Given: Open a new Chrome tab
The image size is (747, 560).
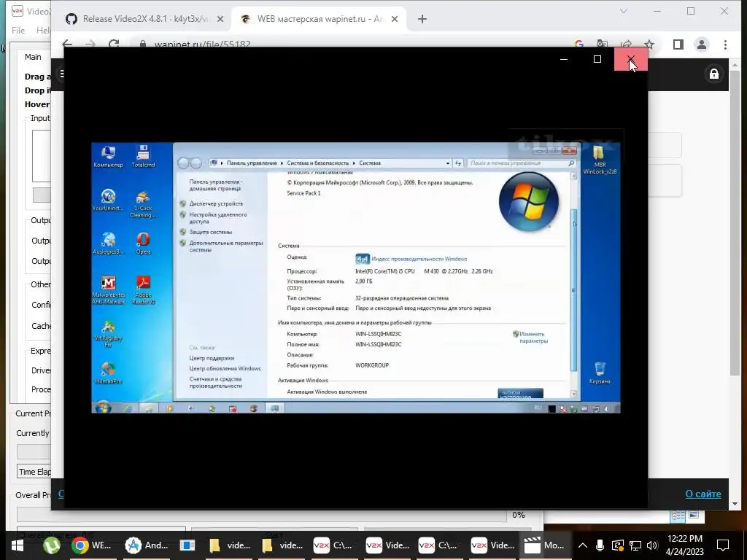Looking at the screenshot, I should (x=422, y=19).
